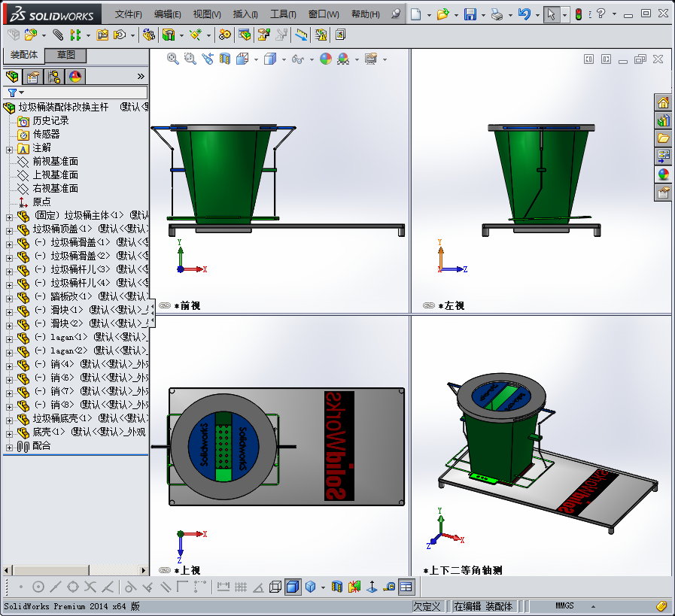This screenshot has height=616, width=675.
Task: Click the paperclip Mate icon
Action: tap(58, 35)
